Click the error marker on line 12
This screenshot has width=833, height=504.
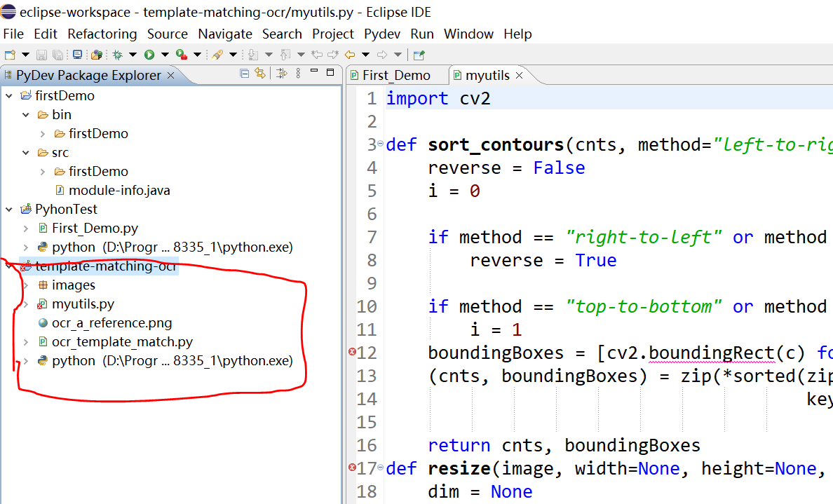point(352,352)
